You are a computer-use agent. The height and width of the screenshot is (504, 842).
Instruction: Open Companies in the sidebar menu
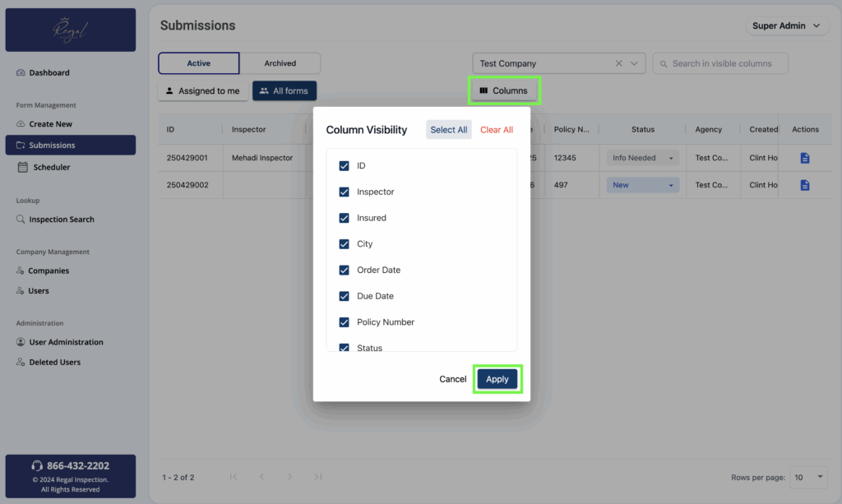pos(49,270)
